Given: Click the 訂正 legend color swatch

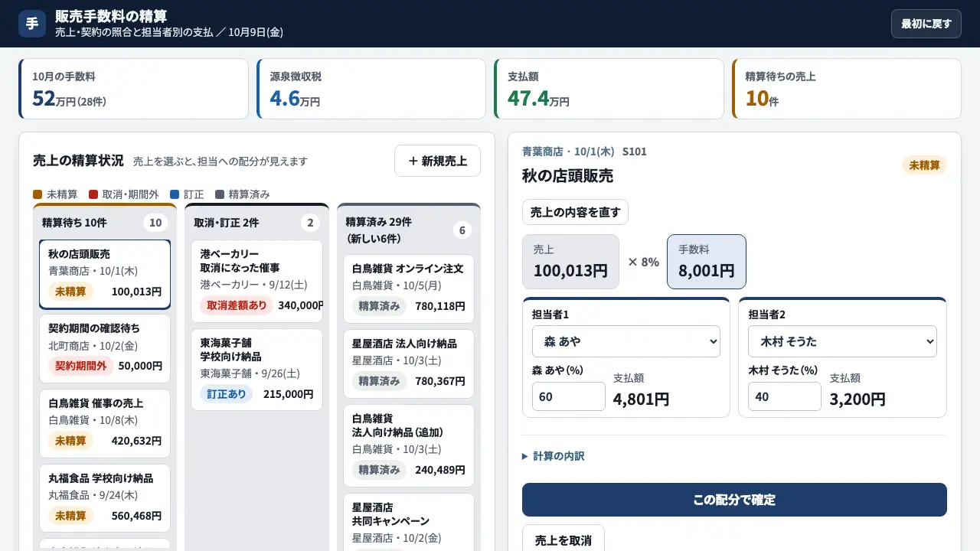Looking at the screenshot, I should pos(175,194).
